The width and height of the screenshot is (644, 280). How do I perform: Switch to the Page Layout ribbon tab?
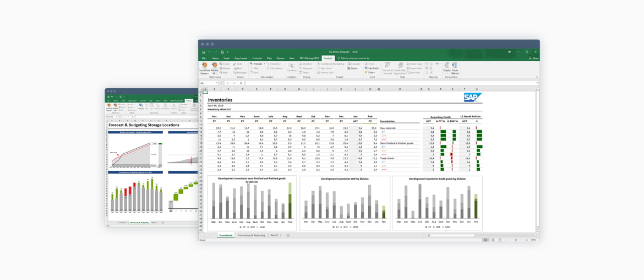click(x=241, y=58)
